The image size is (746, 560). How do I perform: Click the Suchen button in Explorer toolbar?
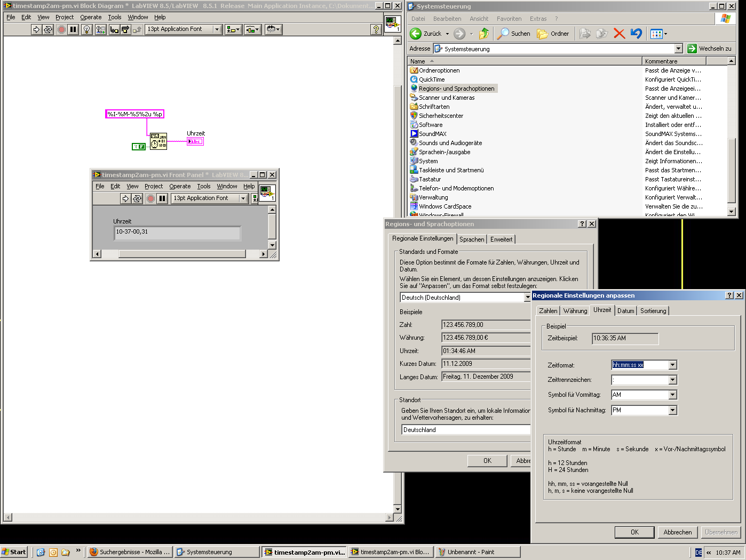(514, 34)
